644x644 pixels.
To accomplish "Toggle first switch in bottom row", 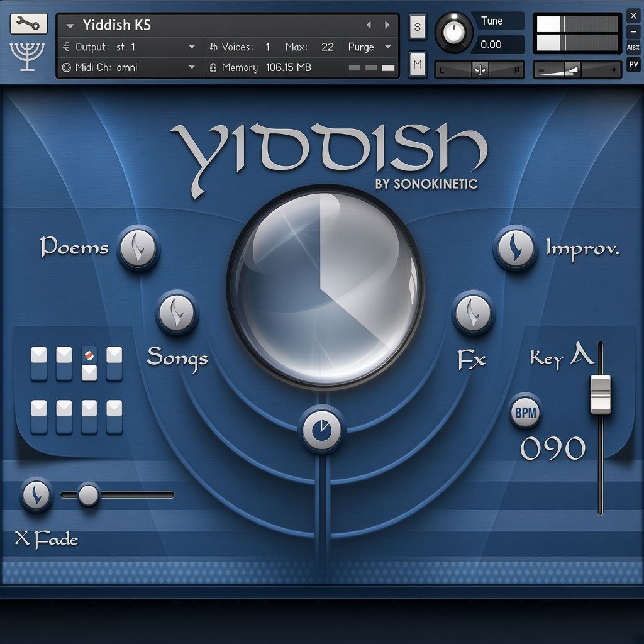I will coord(39,417).
